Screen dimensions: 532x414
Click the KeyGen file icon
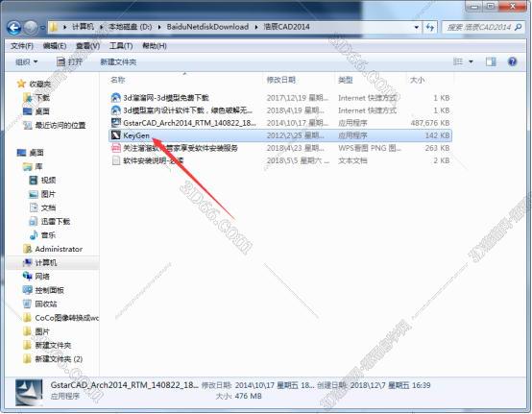pyautogui.click(x=116, y=135)
